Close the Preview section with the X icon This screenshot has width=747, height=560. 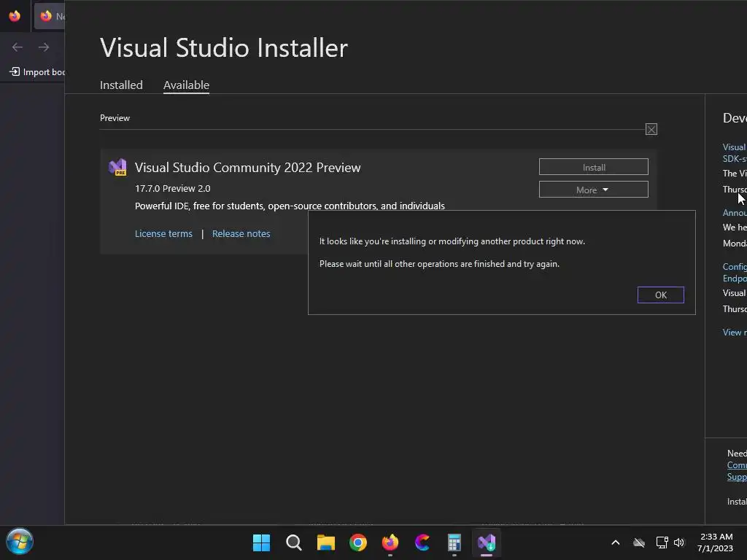pos(651,129)
